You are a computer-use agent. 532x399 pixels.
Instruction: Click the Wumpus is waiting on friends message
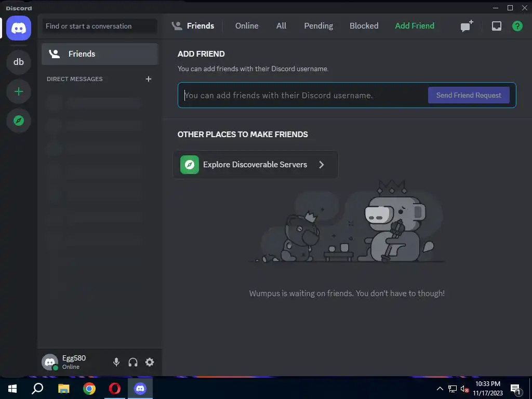point(347,294)
